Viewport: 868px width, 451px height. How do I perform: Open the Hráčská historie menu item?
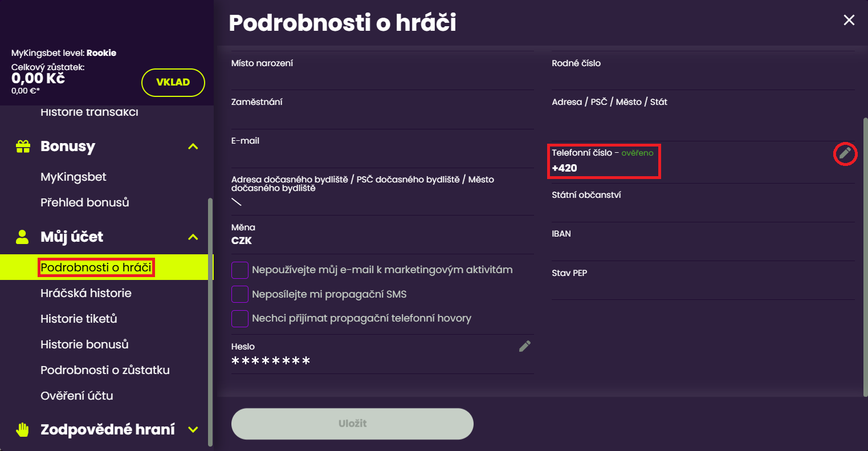[86, 293]
